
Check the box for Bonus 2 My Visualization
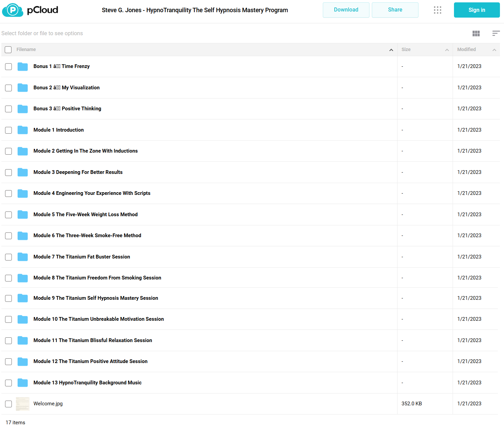pos(8,88)
